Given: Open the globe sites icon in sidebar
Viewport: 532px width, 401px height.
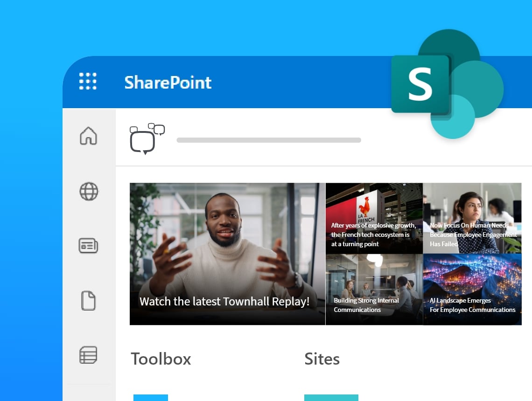Looking at the screenshot, I should point(89,191).
